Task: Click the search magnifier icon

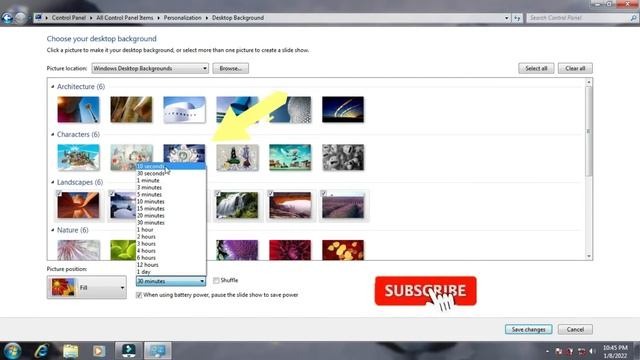Action: (x=633, y=18)
